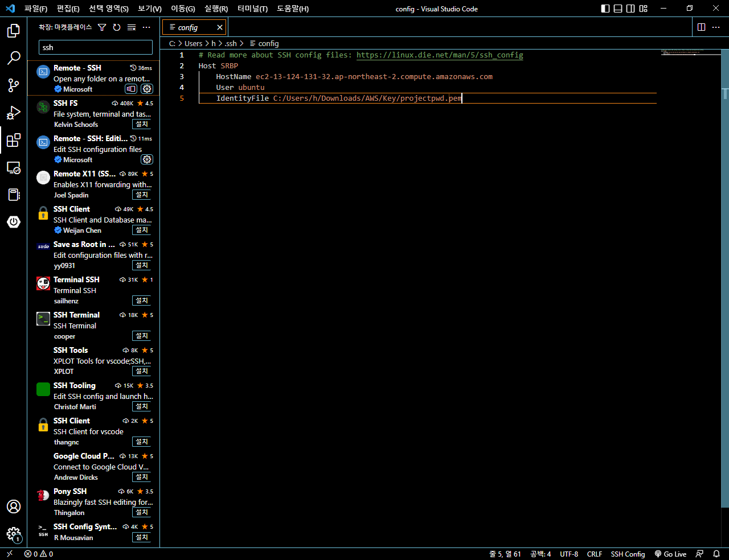Select the SSH Tools XPLOT entry
This screenshot has height=560, width=729.
tap(93, 361)
